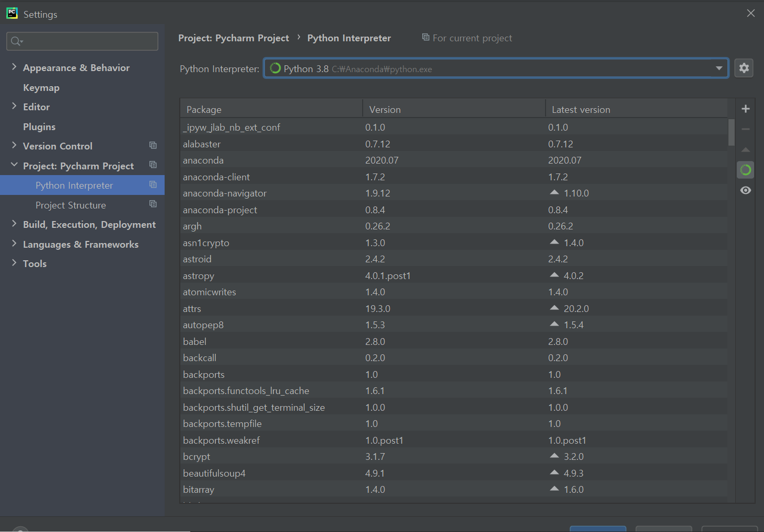Click the package list vertical scrollbar
The height and width of the screenshot is (532, 764).
[x=731, y=133]
